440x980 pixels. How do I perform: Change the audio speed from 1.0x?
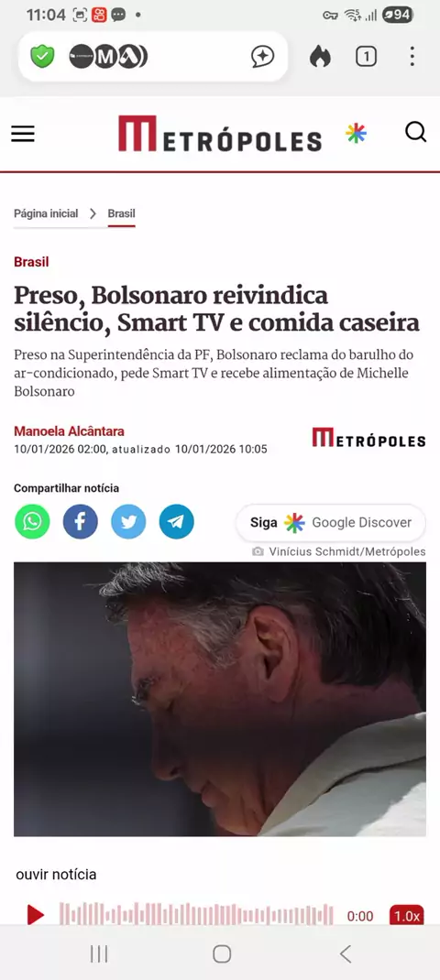click(406, 916)
